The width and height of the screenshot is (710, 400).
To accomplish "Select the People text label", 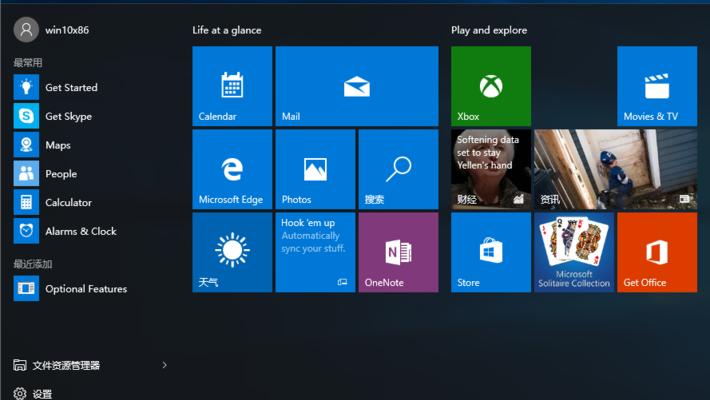I will (61, 174).
